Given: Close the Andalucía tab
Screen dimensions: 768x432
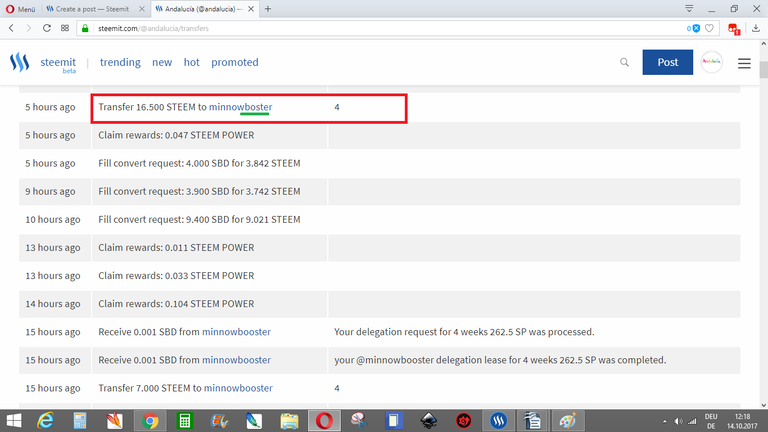Looking at the screenshot, I should 251,9.
